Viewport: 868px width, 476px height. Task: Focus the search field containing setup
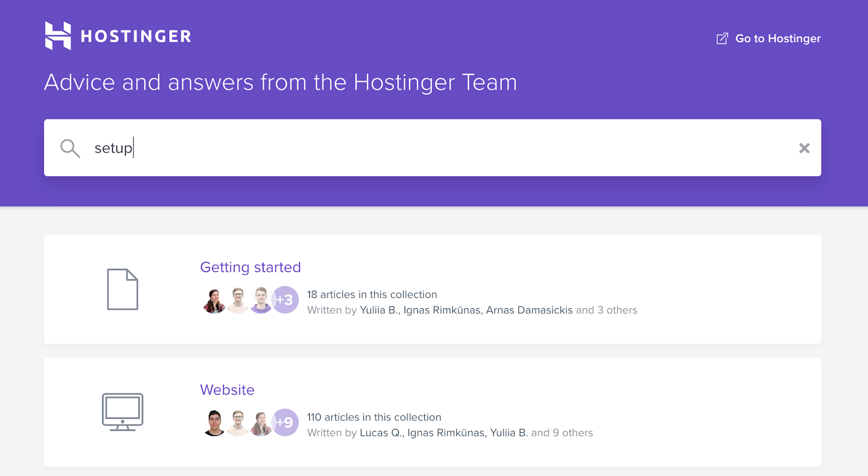click(432, 148)
